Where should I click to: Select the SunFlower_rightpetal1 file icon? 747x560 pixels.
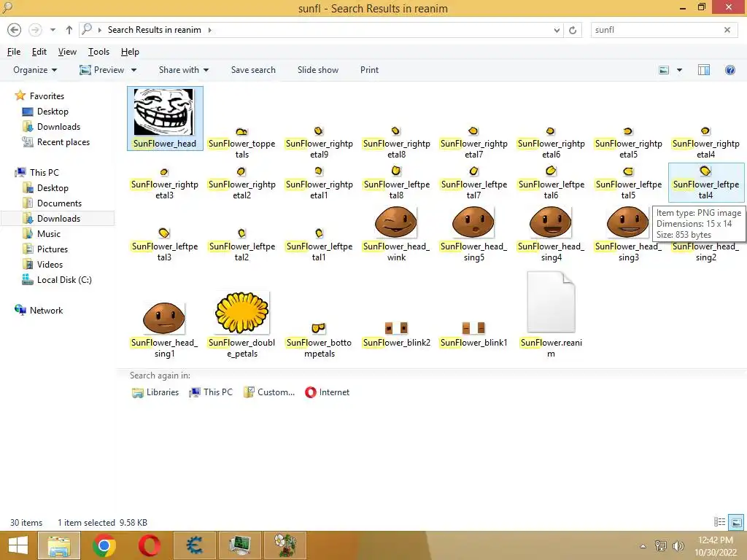(x=319, y=171)
